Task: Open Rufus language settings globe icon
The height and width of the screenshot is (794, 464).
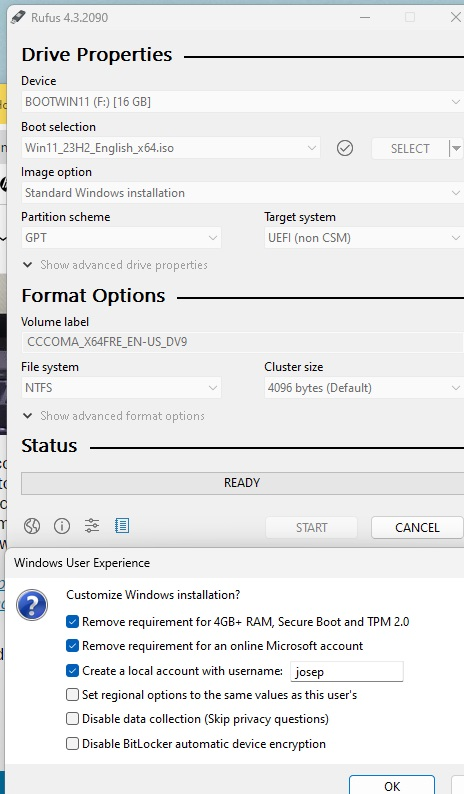Action: click(32, 526)
